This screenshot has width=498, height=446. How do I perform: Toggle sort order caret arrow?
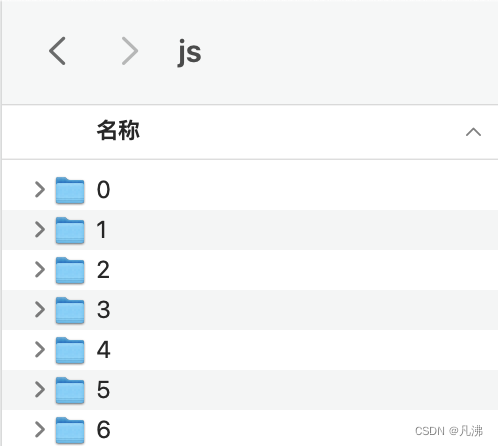(473, 132)
